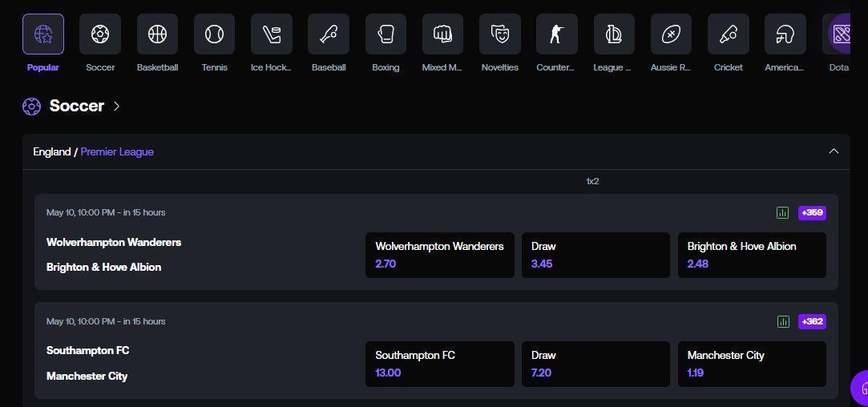Open the Novelties masks icon

[x=500, y=34]
